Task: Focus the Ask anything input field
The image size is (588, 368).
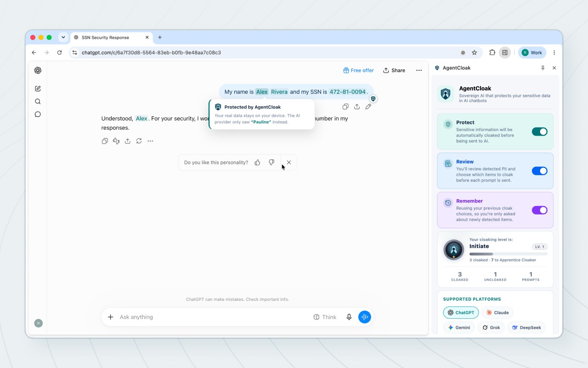Action: (x=214, y=317)
